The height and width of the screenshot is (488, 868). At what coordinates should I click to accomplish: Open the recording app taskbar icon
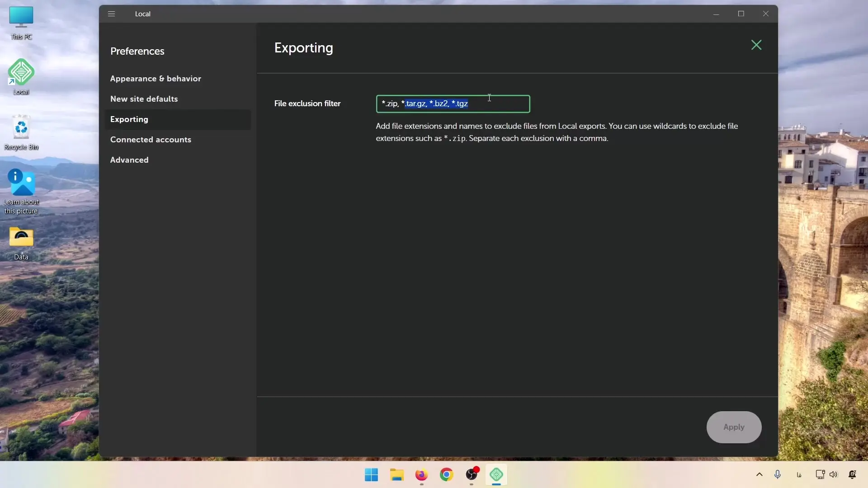pyautogui.click(x=472, y=474)
